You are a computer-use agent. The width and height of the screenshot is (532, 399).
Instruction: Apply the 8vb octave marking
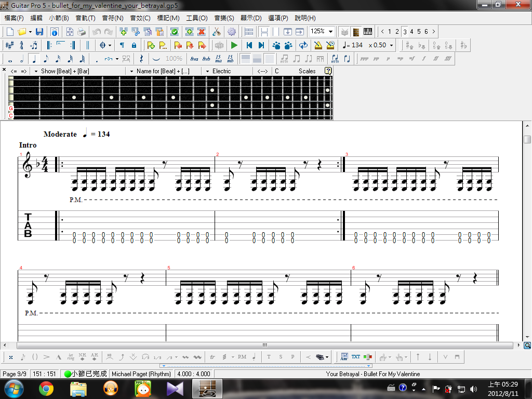click(x=206, y=59)
